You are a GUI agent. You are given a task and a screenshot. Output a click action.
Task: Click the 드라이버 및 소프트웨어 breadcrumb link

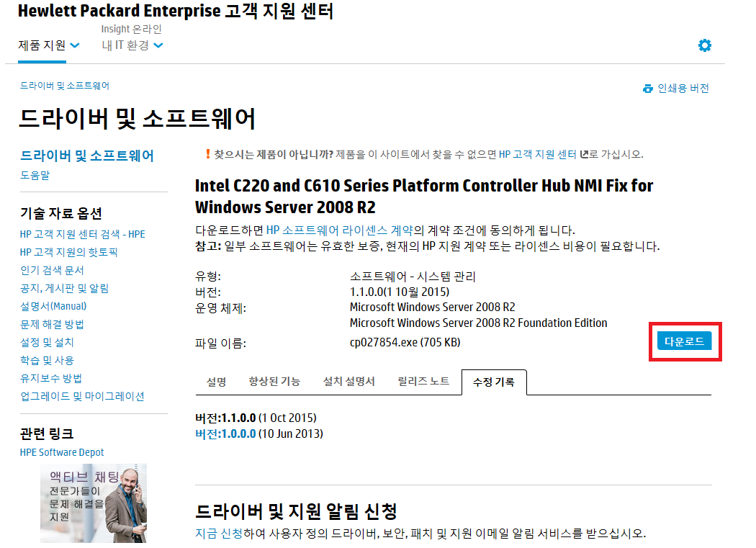click(65, 86)
